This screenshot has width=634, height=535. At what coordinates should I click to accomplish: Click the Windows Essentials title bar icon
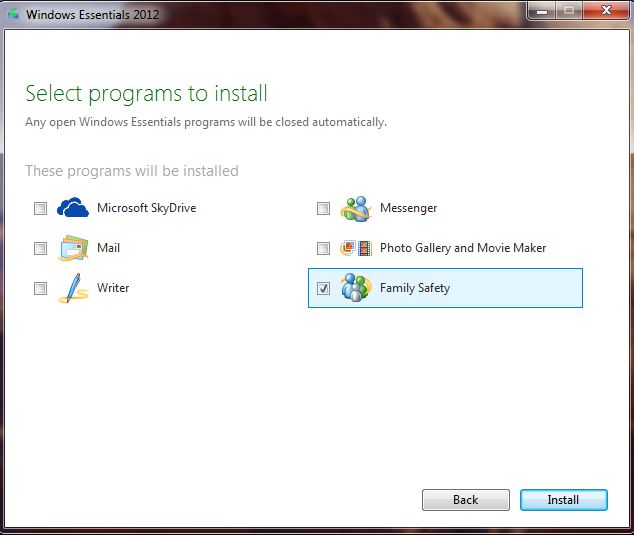13,14
